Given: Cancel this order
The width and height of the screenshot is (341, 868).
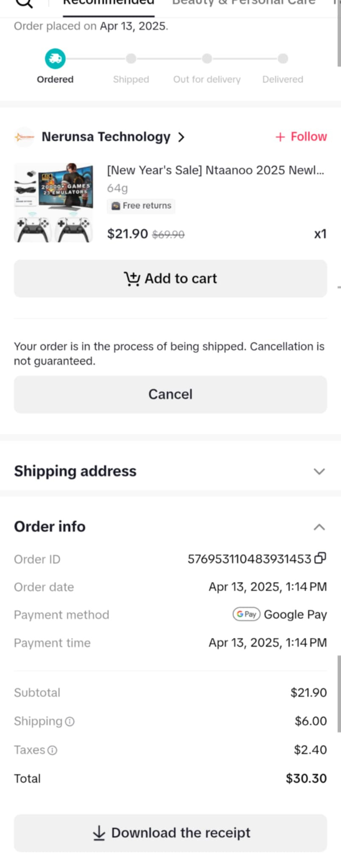Looking at the screenshot, I should [x=170, y=394].
